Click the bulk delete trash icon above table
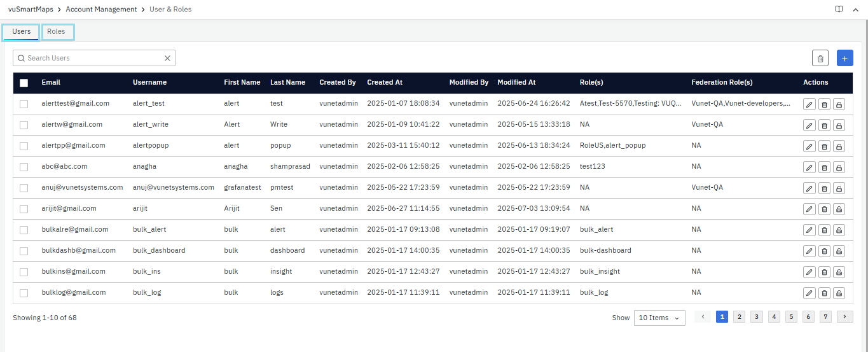This screenshot has width=868, height=352. (x=820, y=59)
